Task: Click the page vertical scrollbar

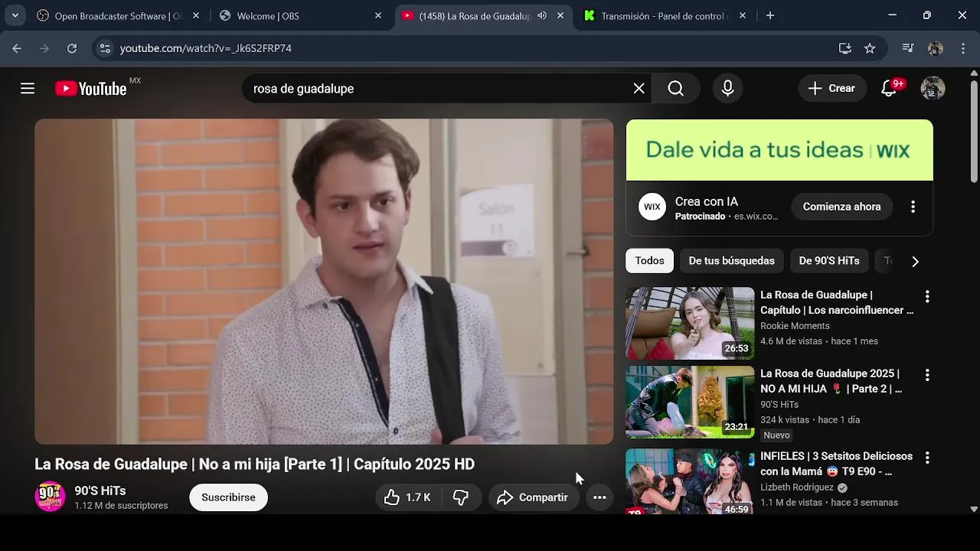Action: 974,130
